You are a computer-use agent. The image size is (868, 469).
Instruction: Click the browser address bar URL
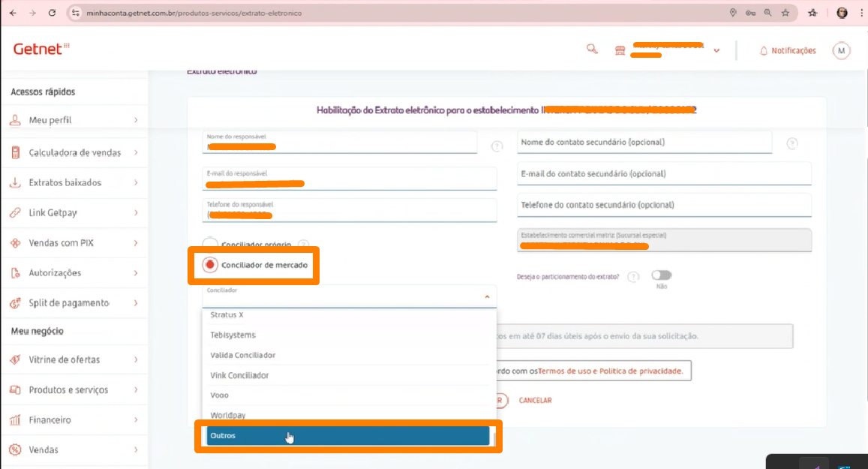pyautogui.click(x=194, y=13)
